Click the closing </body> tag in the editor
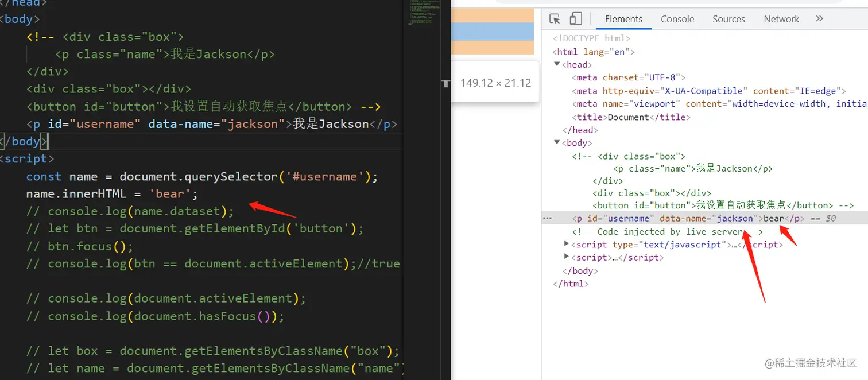This screenshot has width=868, height=380. coord(25,141)
